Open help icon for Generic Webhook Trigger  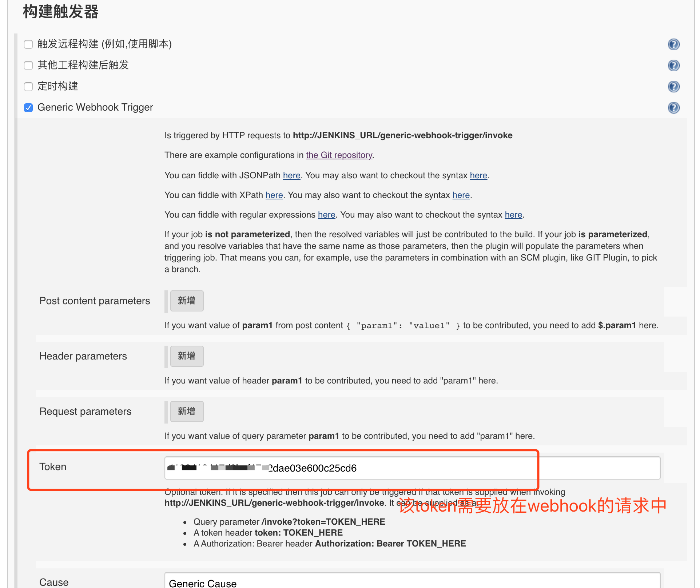pyautogui.click(x=673, y=108)
